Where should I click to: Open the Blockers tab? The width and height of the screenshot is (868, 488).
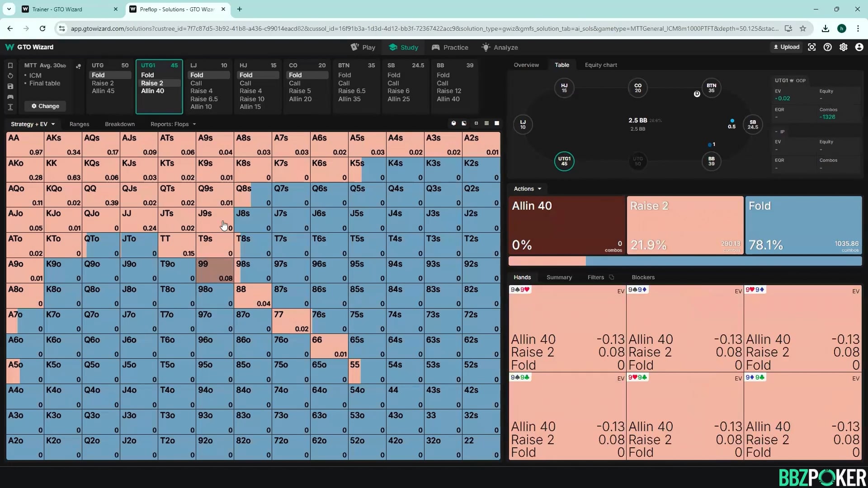pyautogui.click(x=643, y=277)
